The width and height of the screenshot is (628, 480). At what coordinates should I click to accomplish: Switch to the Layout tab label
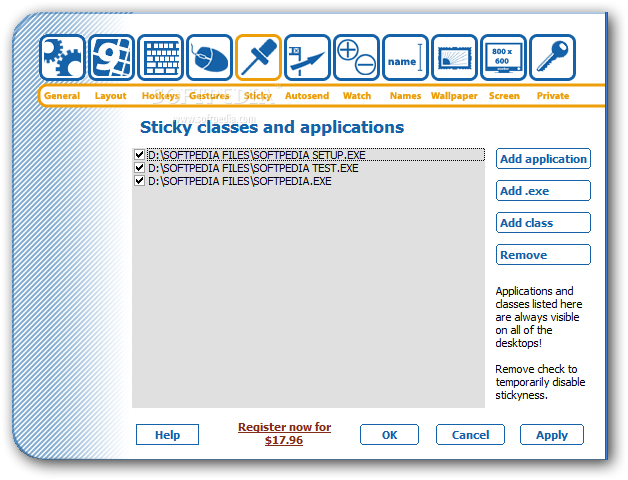tap(111, 96)
